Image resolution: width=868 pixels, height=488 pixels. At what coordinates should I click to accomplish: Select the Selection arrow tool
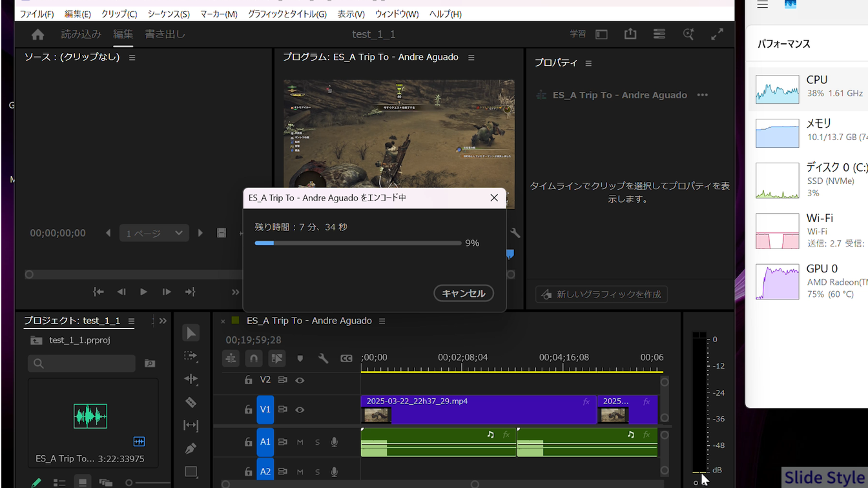tap(191, 333)
